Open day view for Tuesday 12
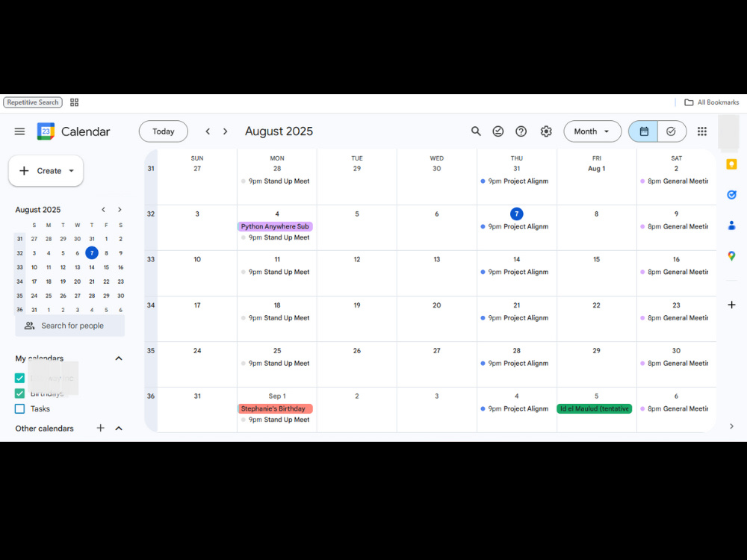The image size is (747, 560). [x=357, y=260]
